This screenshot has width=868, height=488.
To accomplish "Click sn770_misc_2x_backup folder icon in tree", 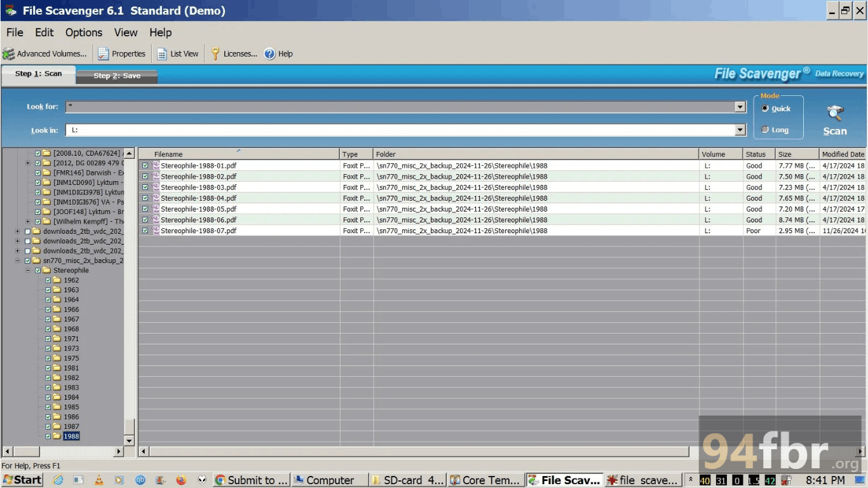I will pos(37,261).
